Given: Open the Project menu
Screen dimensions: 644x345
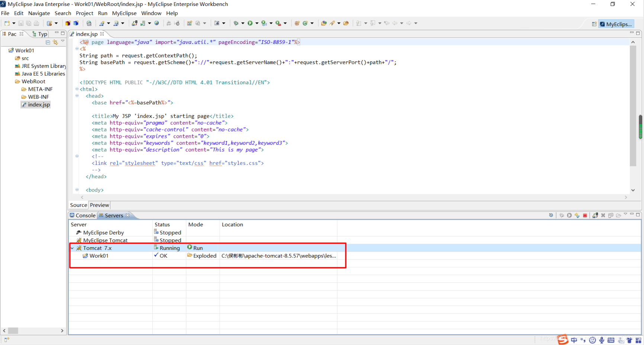Looking at the screenshot, I should pyautogui.click(x=84, y=13).
